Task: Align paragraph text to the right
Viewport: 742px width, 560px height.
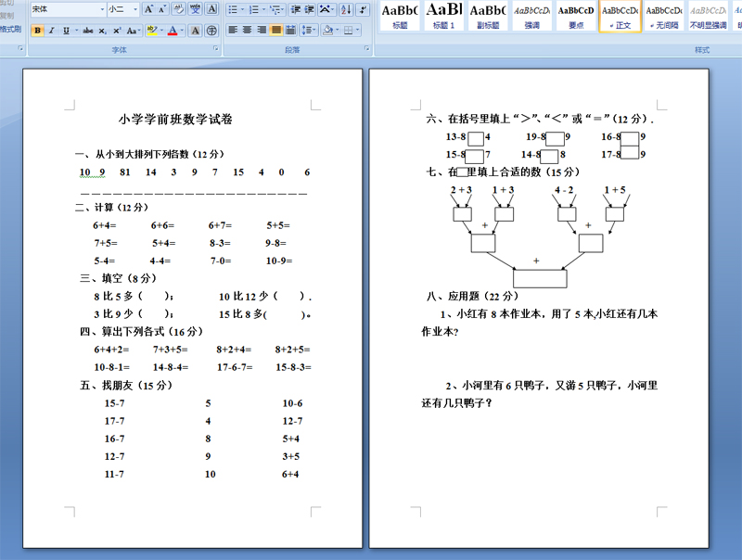Action: click(x=262, y=31)
